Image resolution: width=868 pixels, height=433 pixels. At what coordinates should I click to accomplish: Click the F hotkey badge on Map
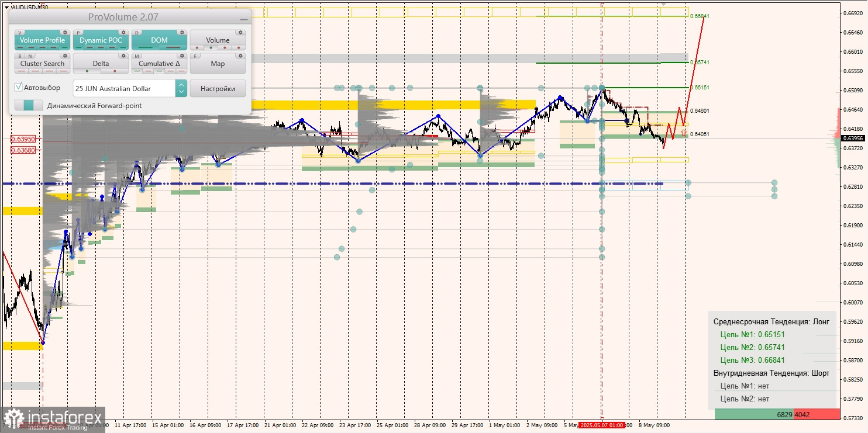(x=195, y=56)
